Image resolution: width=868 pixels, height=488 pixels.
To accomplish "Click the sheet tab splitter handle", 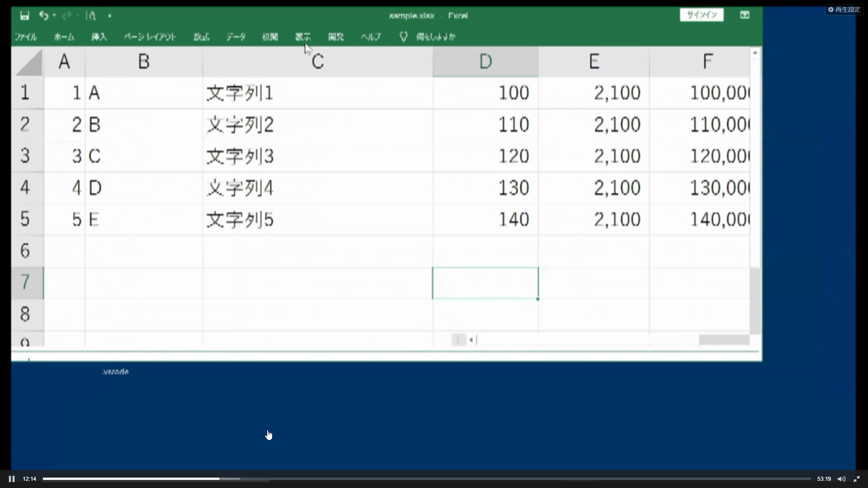I will [458, 340].
